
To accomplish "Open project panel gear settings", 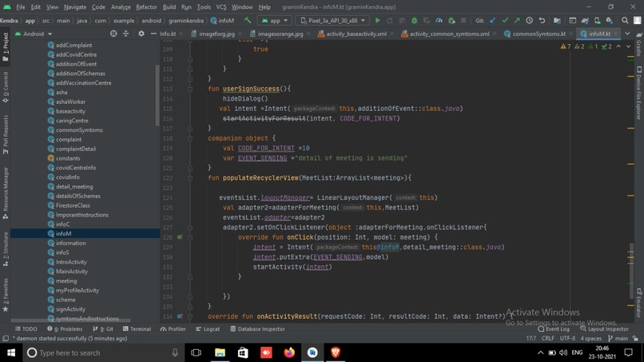I will 141,34.
